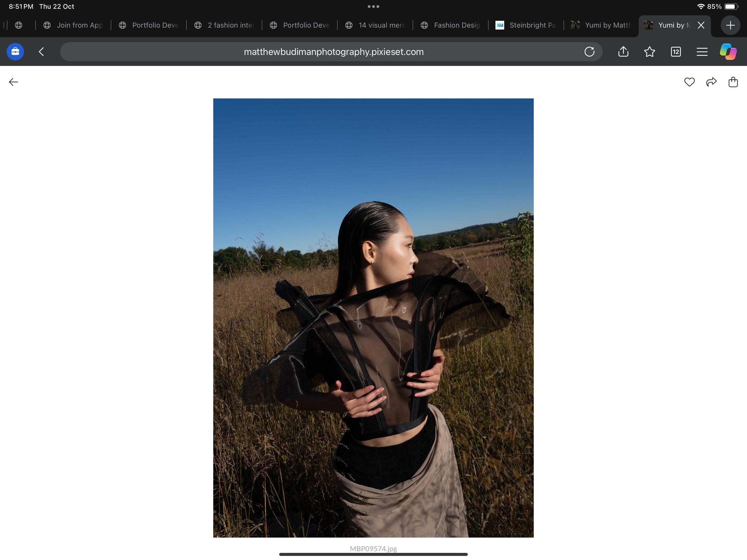
Task: Open the shopping bag icon
Action: click(x=733, y=82)
